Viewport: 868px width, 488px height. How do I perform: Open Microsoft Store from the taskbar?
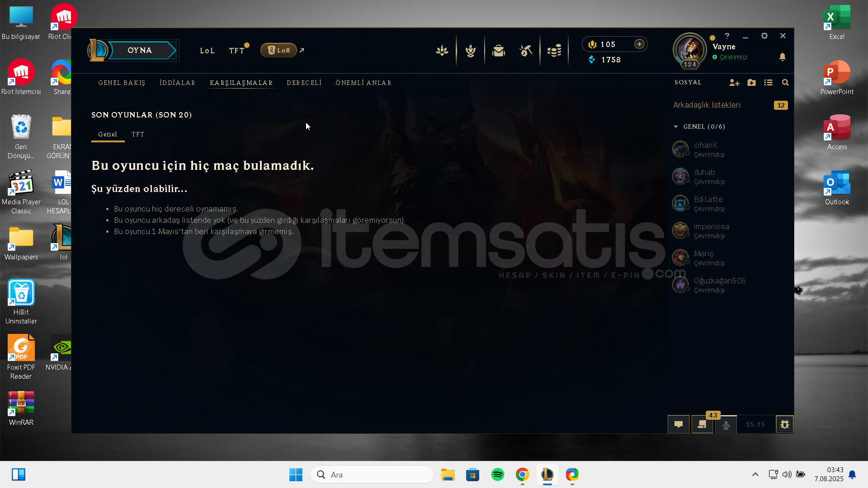coord(472,474)
